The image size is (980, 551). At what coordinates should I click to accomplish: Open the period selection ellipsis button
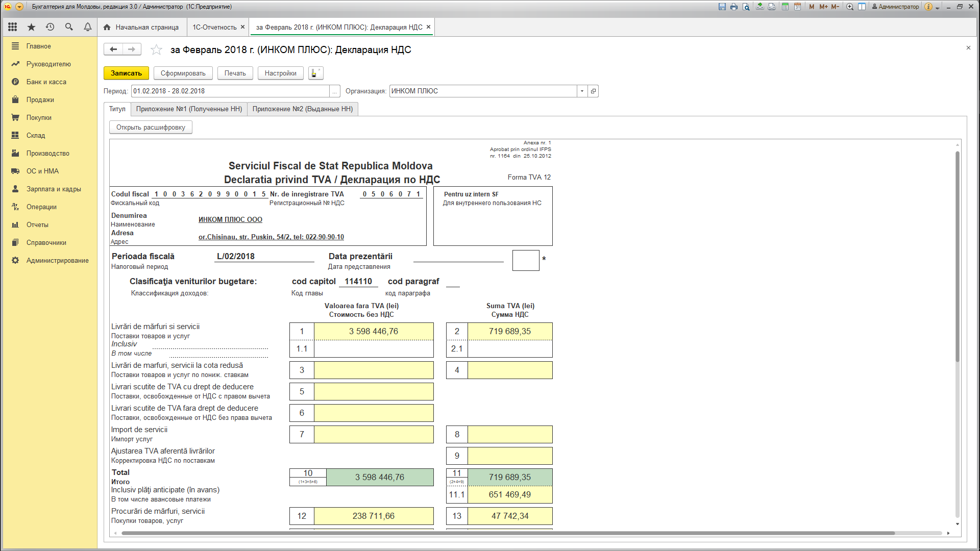click(x=335, y=91)
